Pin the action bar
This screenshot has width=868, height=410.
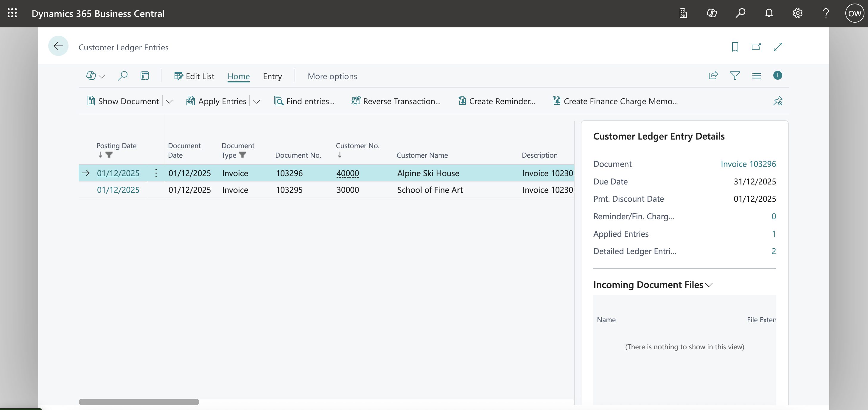pos(778,101)
